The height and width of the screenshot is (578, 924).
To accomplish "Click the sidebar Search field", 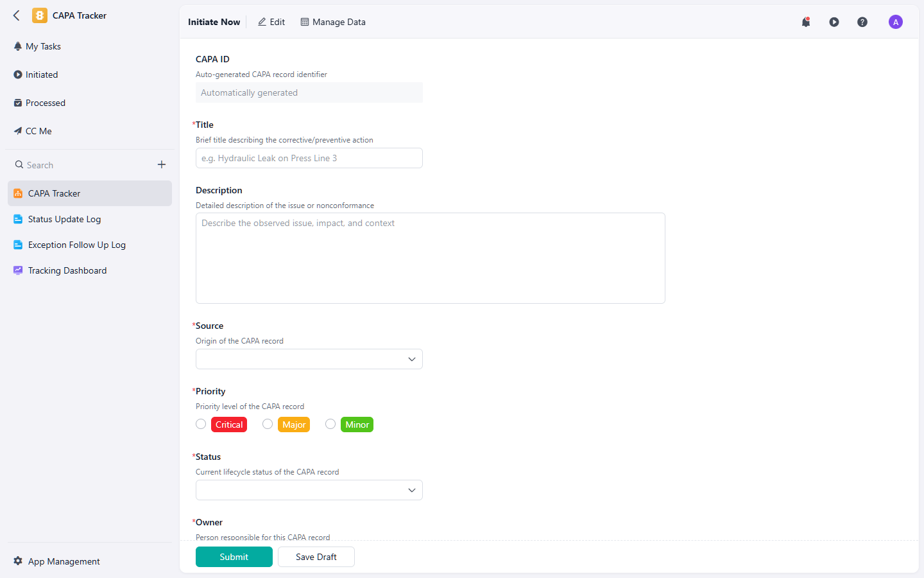I will pos(83,165).
